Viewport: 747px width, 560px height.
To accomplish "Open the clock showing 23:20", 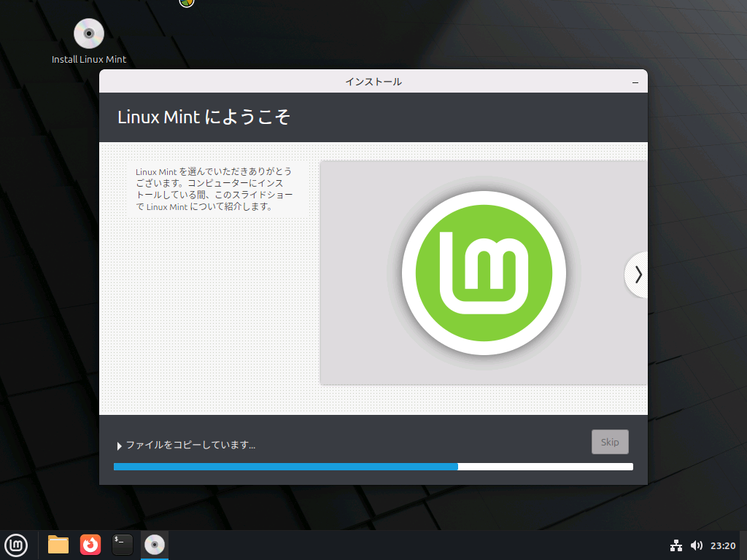I will pyautogui.click(x=724, y=545).
